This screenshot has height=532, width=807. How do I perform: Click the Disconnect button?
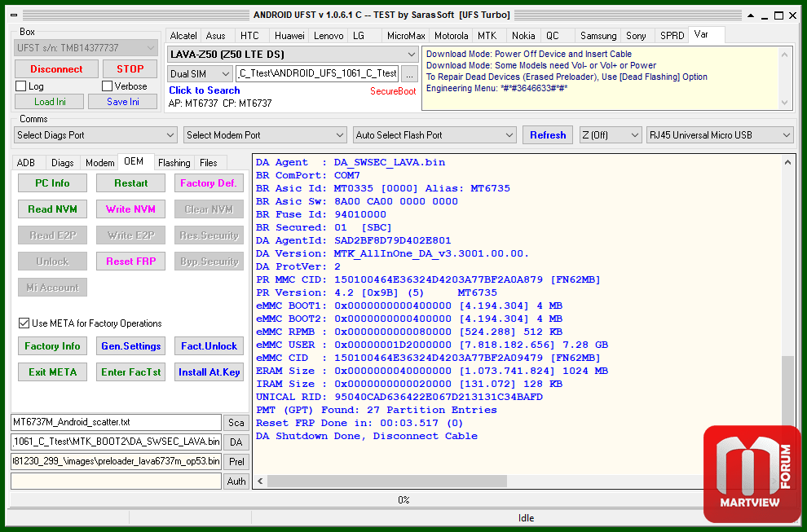pos(56,69)
